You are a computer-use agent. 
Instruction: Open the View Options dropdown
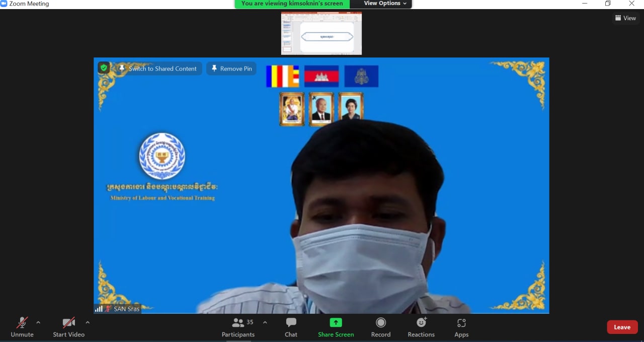(x=385, y=4)
